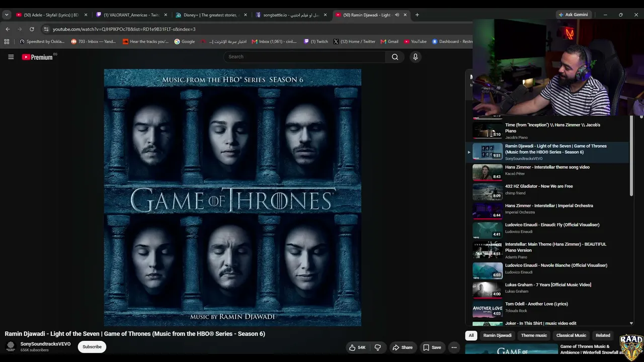Switch to the Adele - Skyfall tab
This screenshot has width=644, height=362.
point(52,15)
